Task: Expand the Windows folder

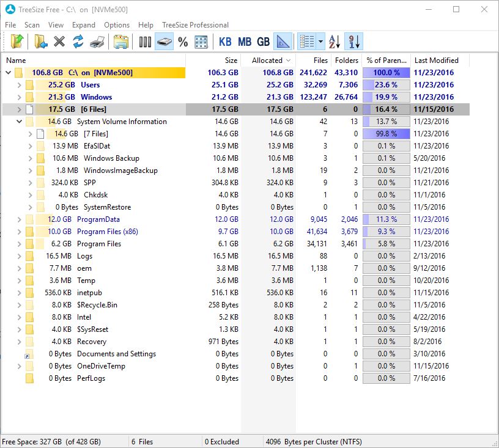Action: pyautogui.click(x=20, y=97)
